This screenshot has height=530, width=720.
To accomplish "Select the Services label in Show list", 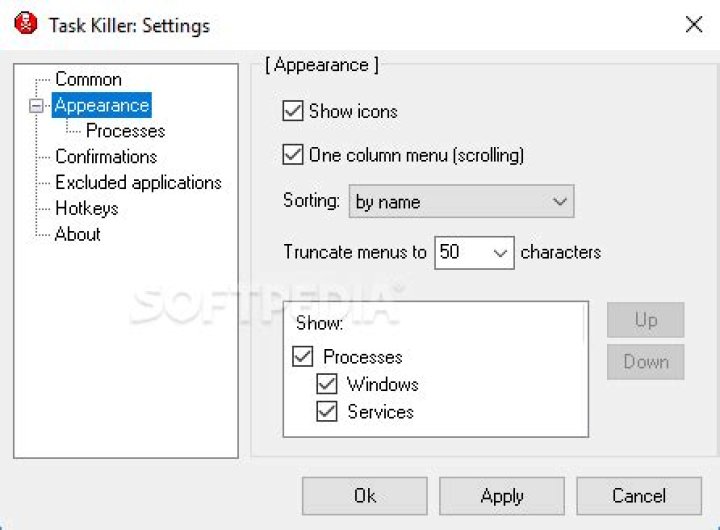I will [380, 412].
